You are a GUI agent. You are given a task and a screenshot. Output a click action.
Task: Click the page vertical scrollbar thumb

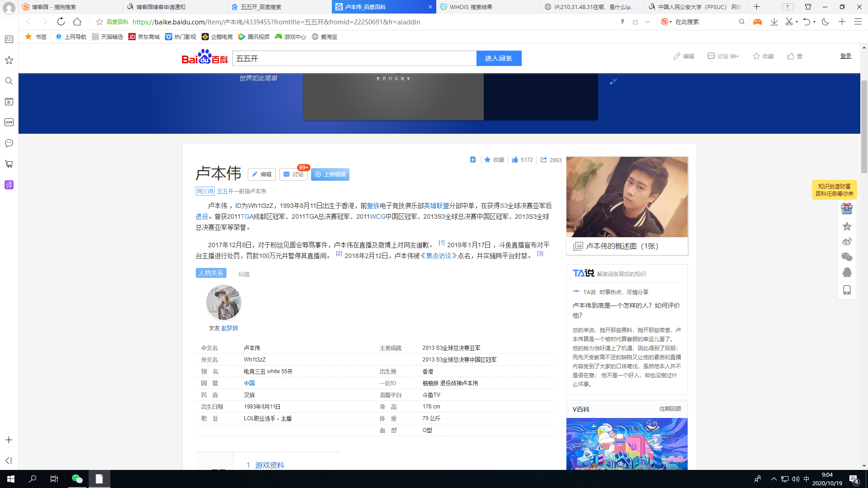point(864,127)
